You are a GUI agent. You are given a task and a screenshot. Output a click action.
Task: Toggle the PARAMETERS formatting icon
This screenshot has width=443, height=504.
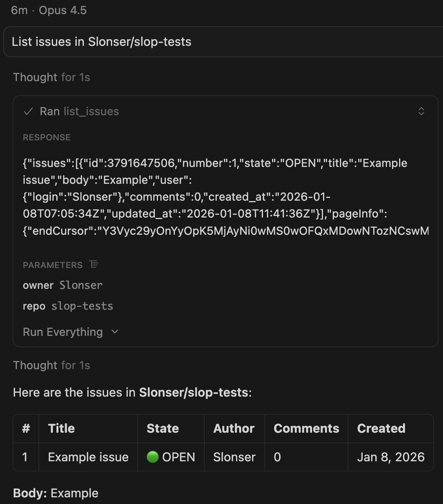click(94, 265)
